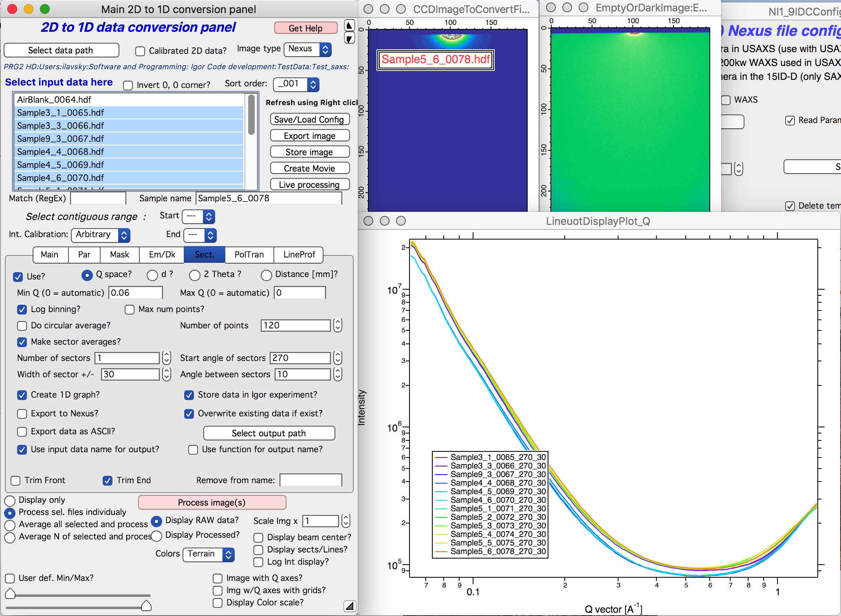Open the LineProf tab
Screen dimensions: 841x616
pos(299,255)
